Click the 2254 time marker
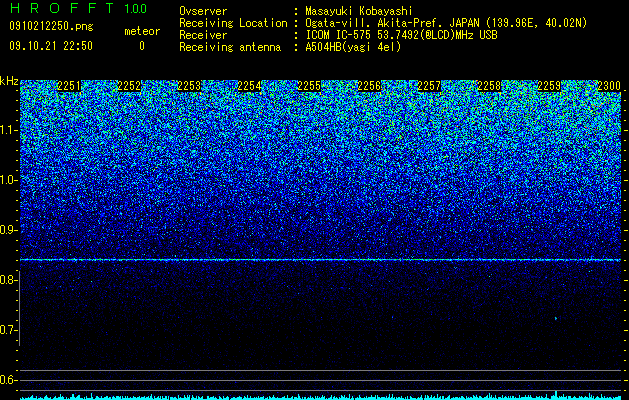 tap(249, 86)
